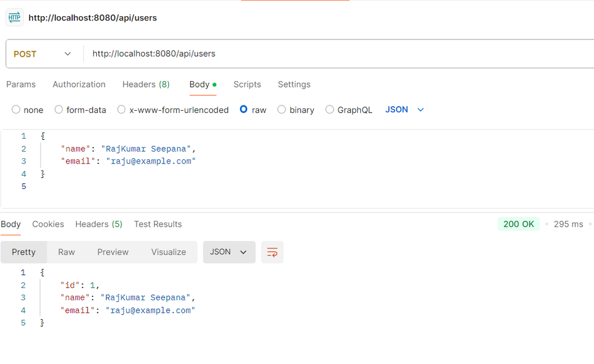The image size is (594, 364).
Task: Switch to the Scripts tab
Action: pos(247,85)
